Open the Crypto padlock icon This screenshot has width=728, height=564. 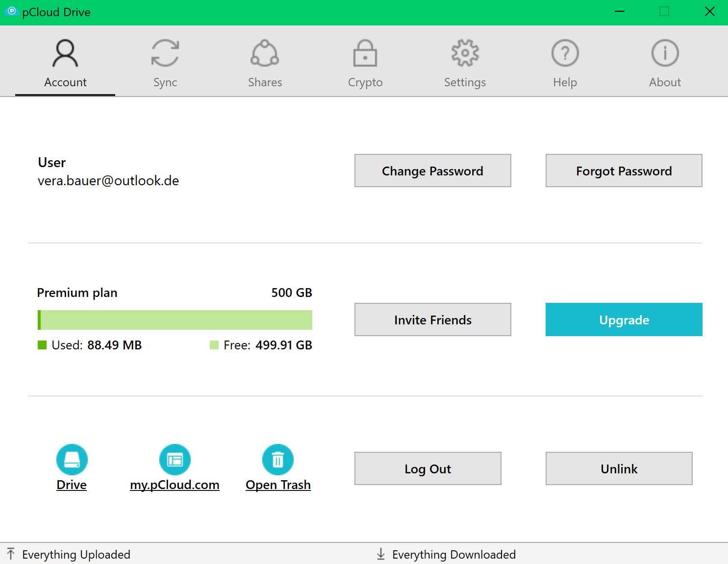click(x=365, y=53)
